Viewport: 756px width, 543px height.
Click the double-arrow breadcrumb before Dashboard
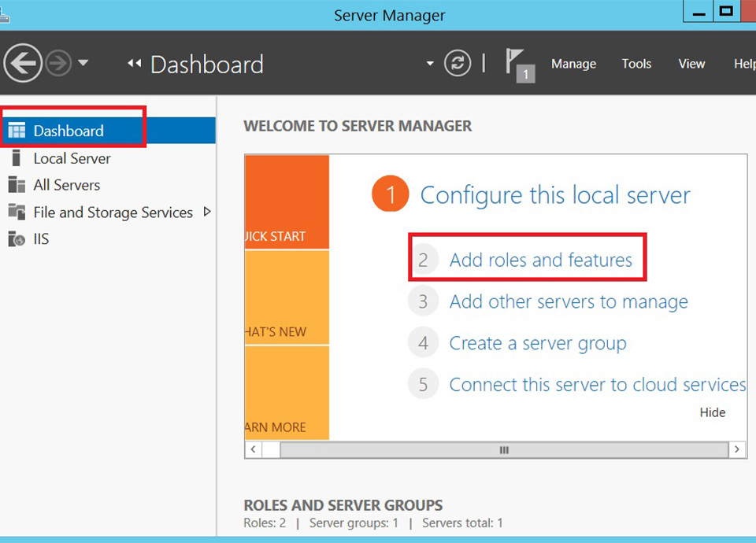coord(135,63)
